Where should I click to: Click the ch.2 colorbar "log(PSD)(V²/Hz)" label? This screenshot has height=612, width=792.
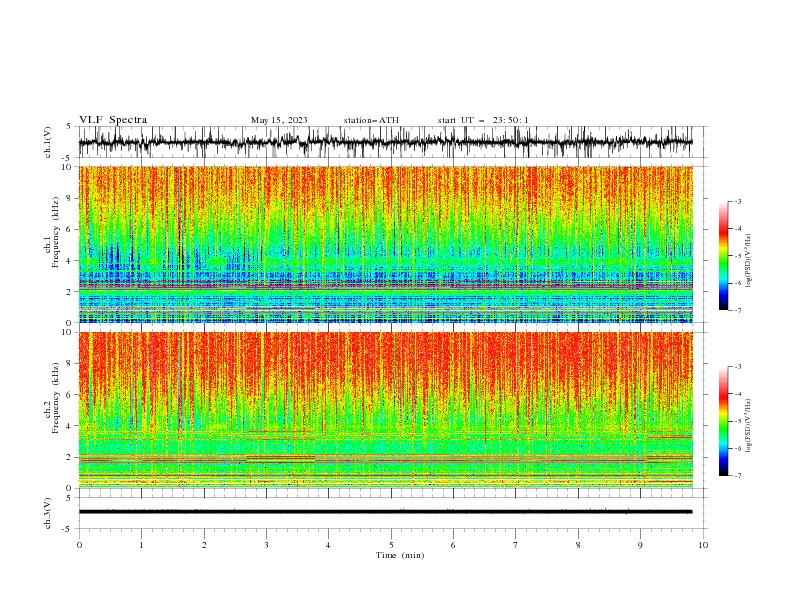749,426
